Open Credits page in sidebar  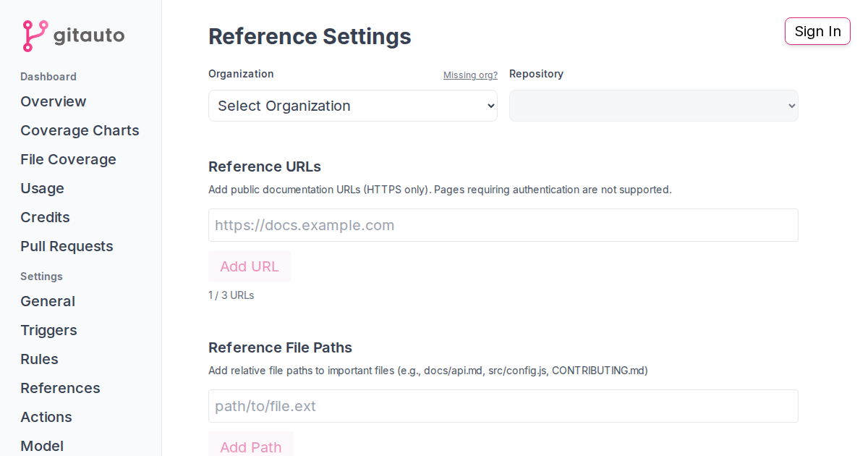click(x=45, y=217)
